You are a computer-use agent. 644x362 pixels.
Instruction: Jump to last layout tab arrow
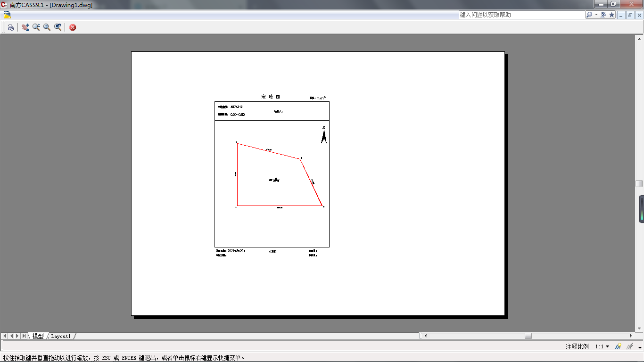pos(24,336)
